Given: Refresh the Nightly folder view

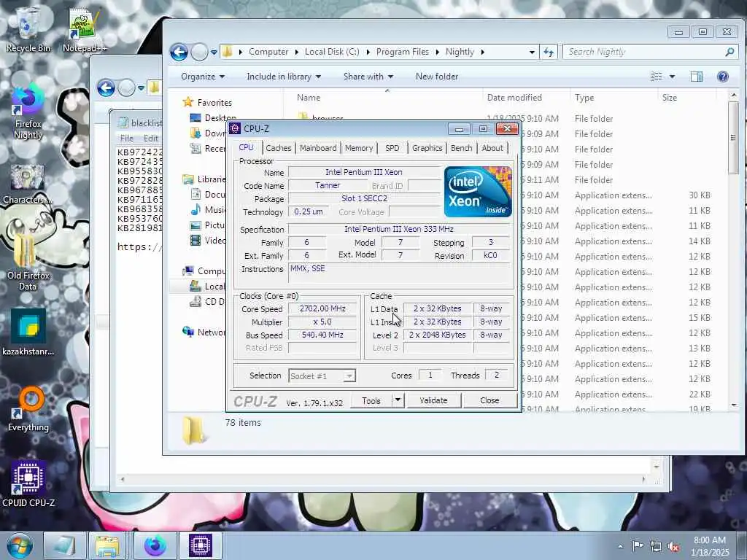Looking at the screenshot, I should point(549,52).
